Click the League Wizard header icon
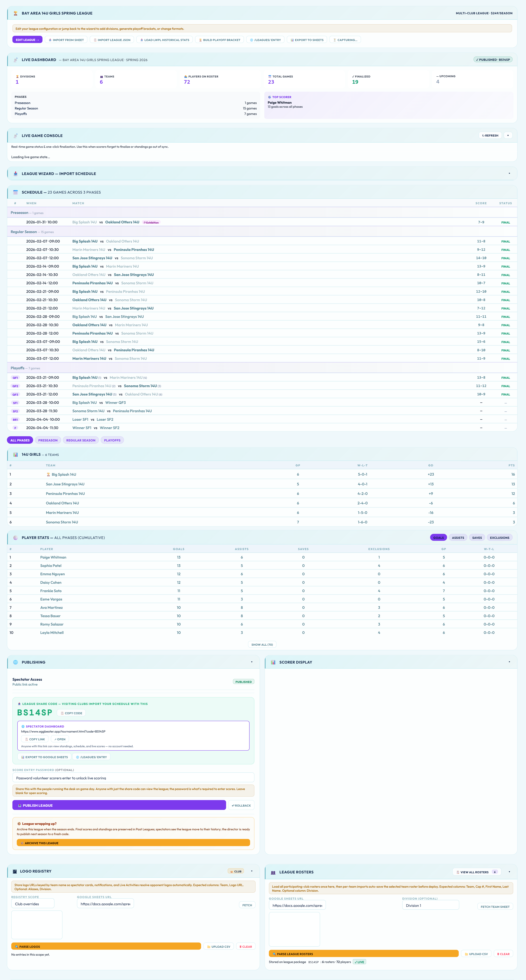This screenshot has height=980, width=526. pos(16,173)
